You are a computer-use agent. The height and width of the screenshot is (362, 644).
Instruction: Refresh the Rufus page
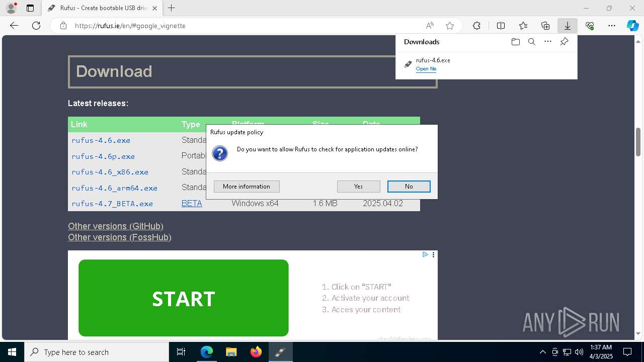coord(36,26)
